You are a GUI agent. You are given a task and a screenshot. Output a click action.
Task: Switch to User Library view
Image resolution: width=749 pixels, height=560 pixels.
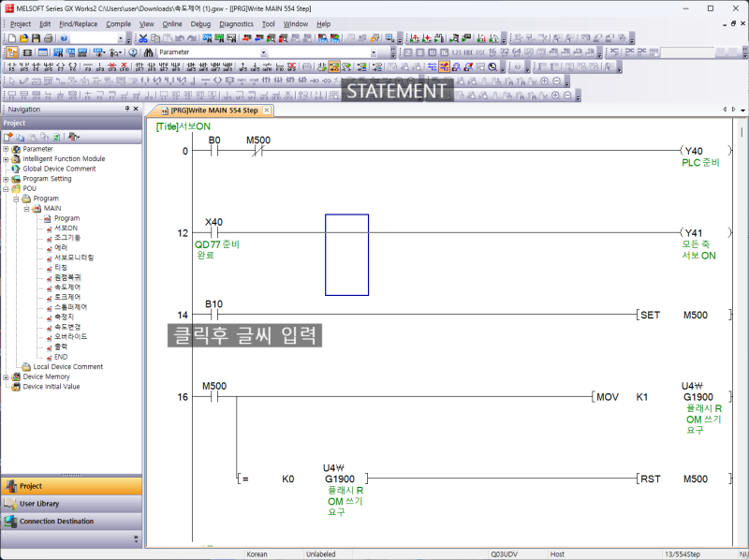tap(72, 504)
